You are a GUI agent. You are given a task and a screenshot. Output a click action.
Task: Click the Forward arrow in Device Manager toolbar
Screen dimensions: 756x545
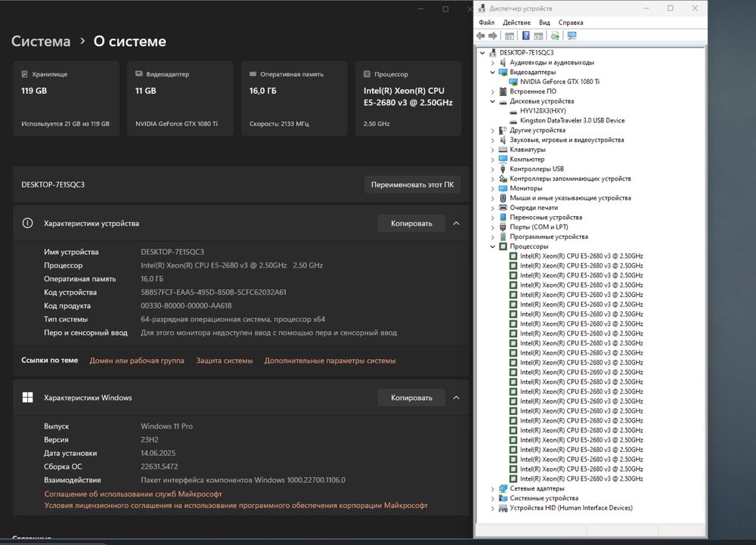click(493, 36)
